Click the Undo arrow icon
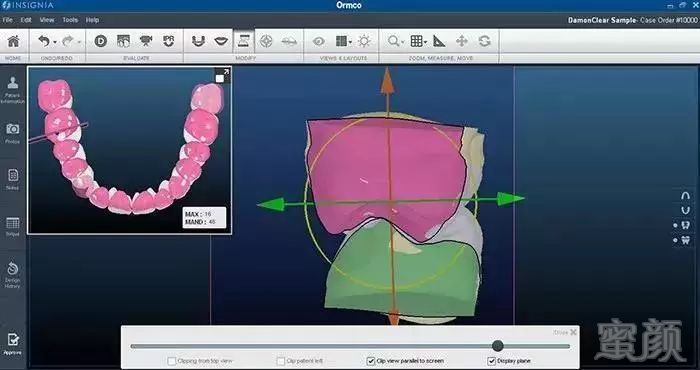The width and height of the screenshot is (700, 370). point(44,42)
